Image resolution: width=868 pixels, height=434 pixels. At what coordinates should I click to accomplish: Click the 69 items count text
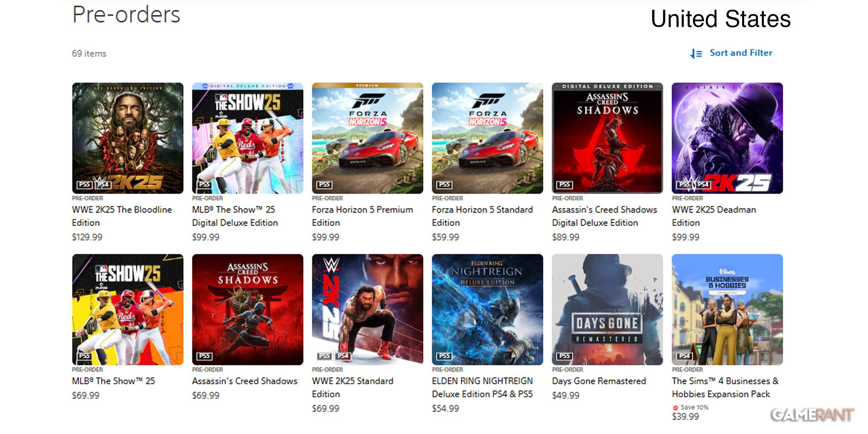pos(89,53)
